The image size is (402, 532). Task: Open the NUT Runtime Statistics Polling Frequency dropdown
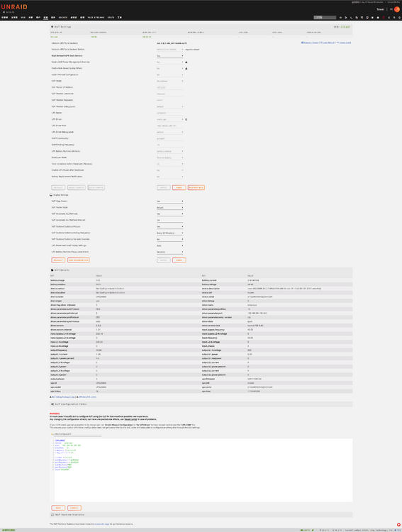[x=170, y=233]
